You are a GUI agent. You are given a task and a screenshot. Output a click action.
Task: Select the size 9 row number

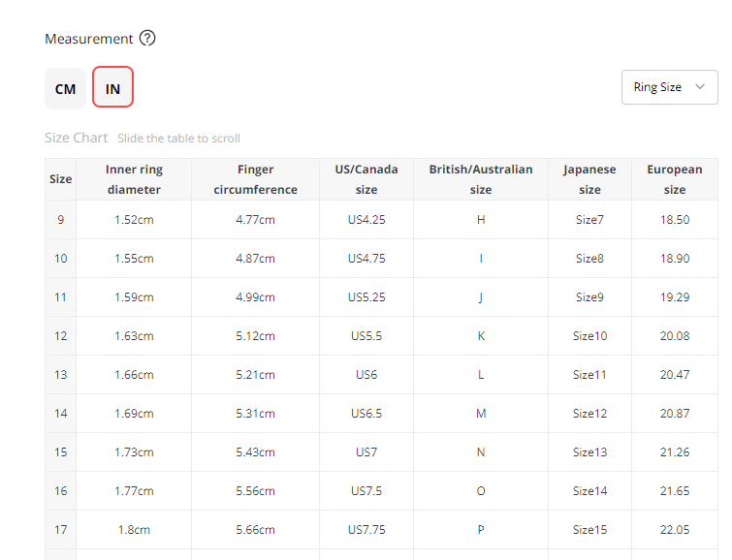60,220
